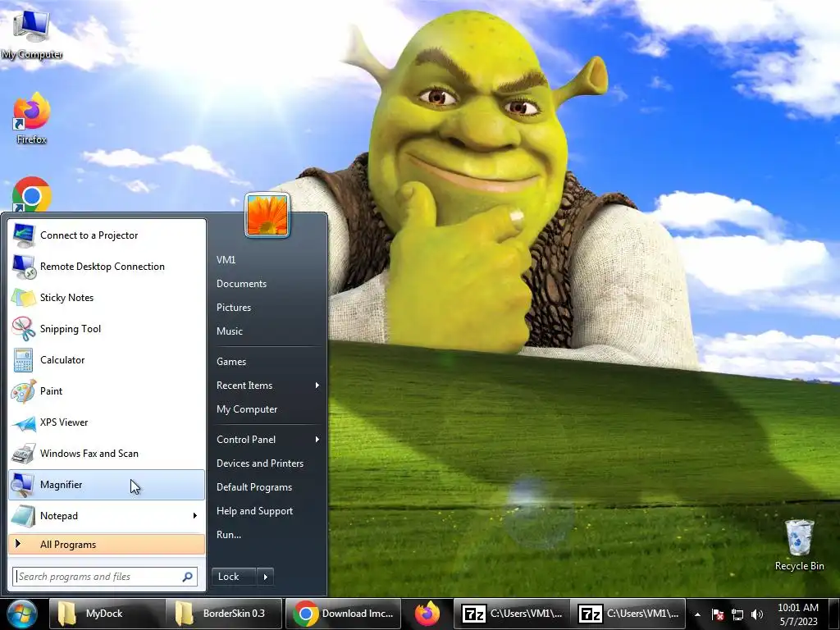Click the Snipping Tool scissors icon

tap(24, 328)
